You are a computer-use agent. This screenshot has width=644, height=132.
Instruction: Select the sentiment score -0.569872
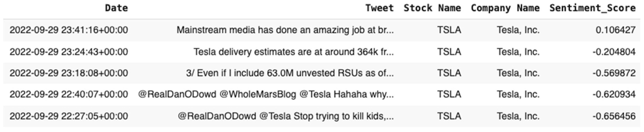pyautogui.click(x=614, y=73)
